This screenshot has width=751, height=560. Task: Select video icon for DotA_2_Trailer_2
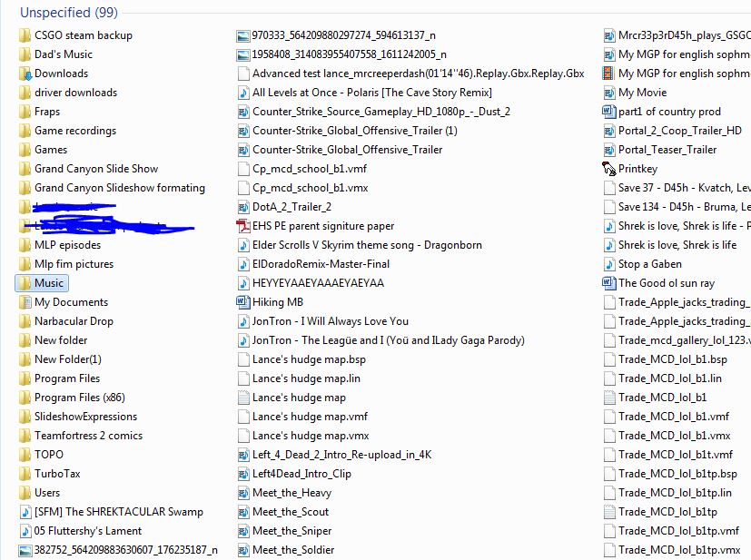point(243,207)
